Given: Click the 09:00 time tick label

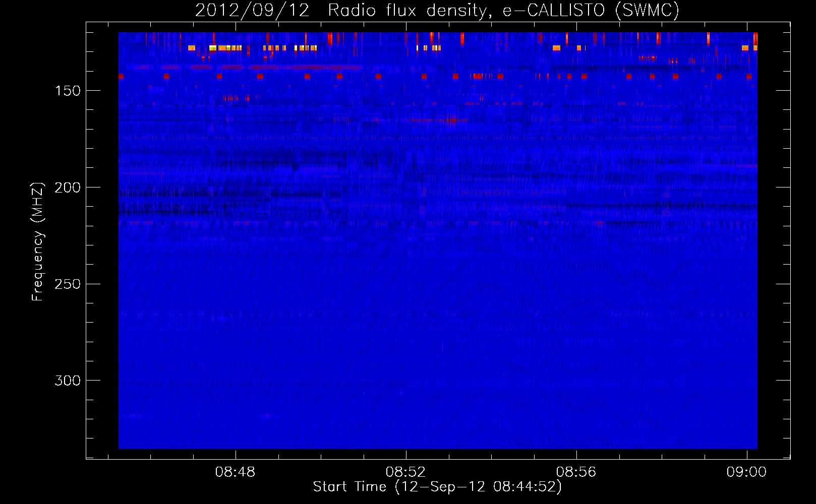Looking at the screenshot, I should tap(746, 472).
